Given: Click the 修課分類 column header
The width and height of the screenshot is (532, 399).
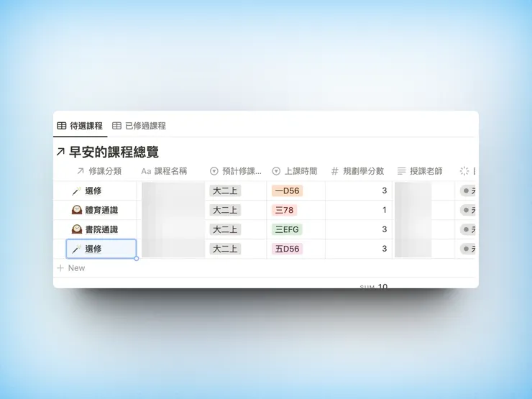Looking at the screenshot, I should [x=99, y=171].
